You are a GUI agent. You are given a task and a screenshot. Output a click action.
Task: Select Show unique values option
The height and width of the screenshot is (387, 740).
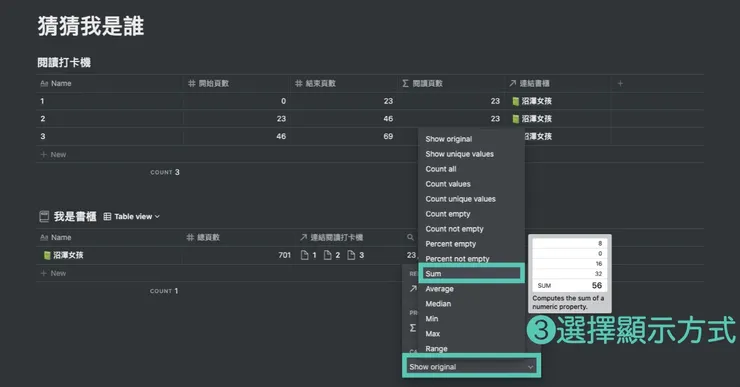point(459,154)
